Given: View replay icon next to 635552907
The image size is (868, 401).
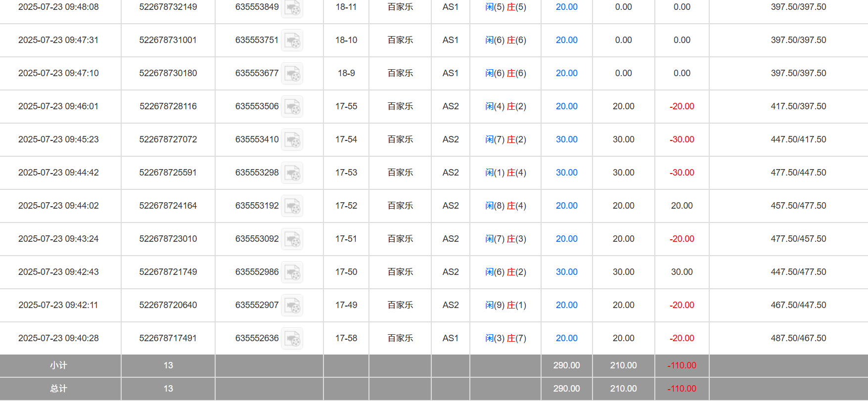Looking at the screenshot, I should click(x=292, y=306).
